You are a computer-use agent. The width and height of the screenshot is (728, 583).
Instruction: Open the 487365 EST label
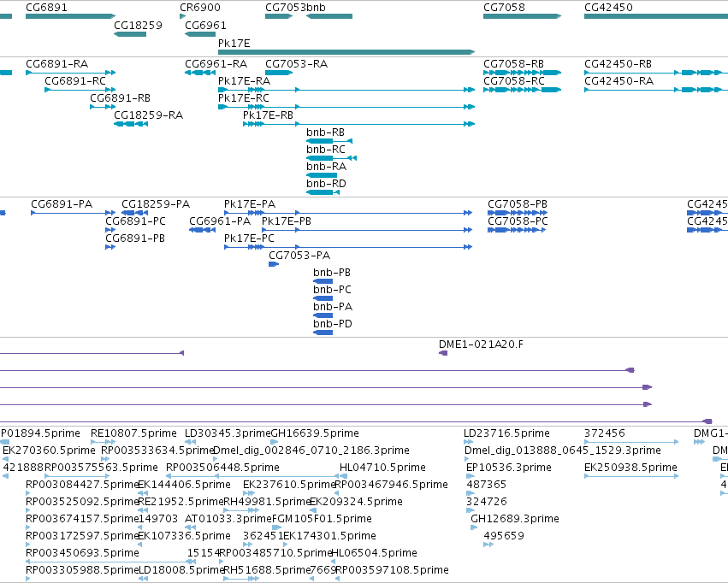coord(486,486)
